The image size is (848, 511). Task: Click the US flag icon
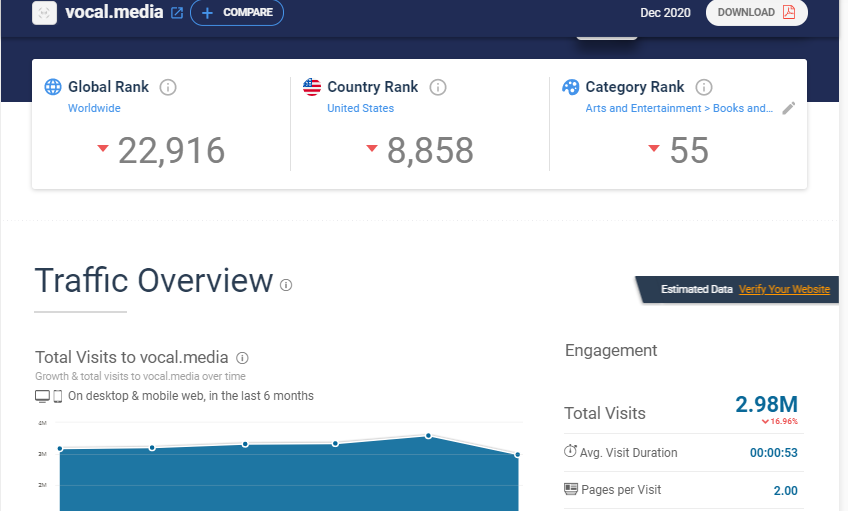click(312, 87)
